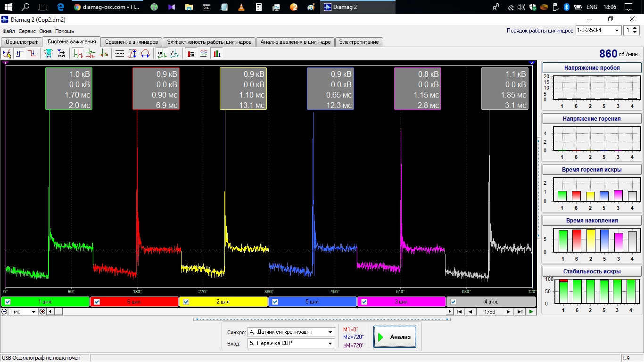Viewport: 644px width, 362px height.
Task: Toggle the 1 цил. checkbox
Action: pos(8,302)
